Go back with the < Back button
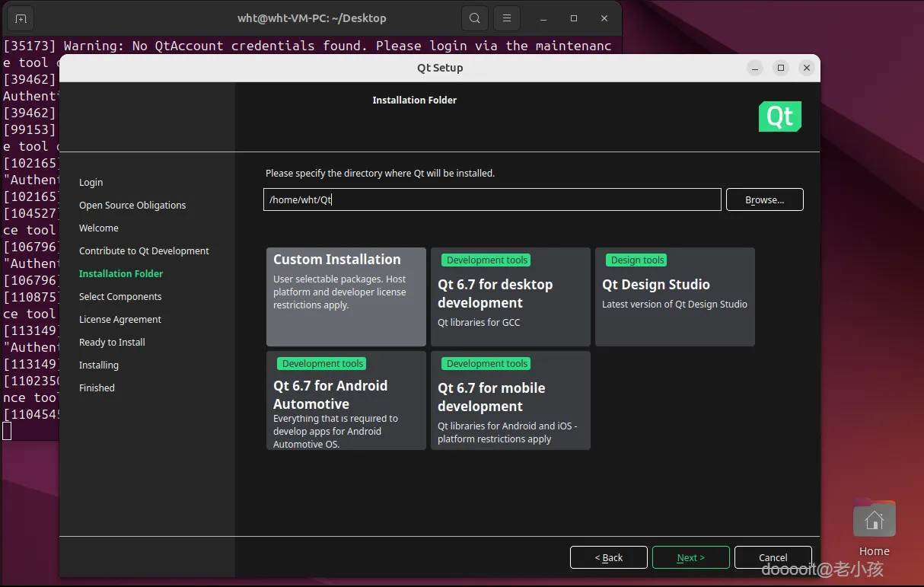The width and height of the screenshot is (924, 587). pos(608,557)
